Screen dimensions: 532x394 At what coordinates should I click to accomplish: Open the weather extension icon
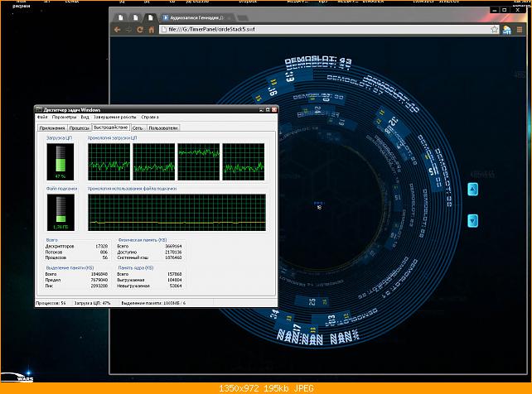tap(507, 30)
